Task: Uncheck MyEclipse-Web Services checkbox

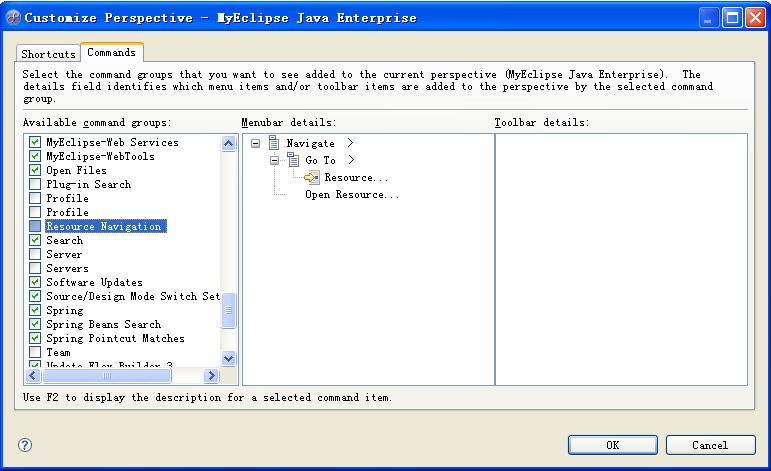Action: 35,142
